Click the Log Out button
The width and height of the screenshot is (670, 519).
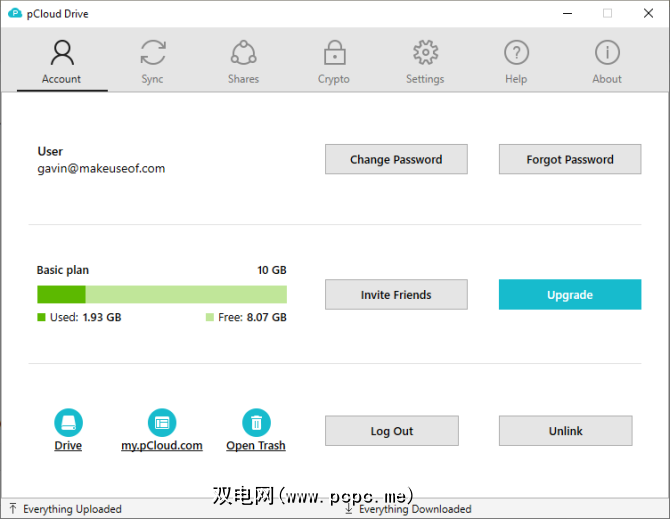point(392,431)
